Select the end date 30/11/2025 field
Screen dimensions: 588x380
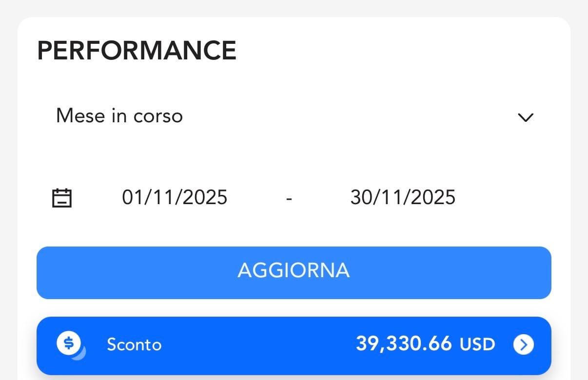tap(403, 197)
